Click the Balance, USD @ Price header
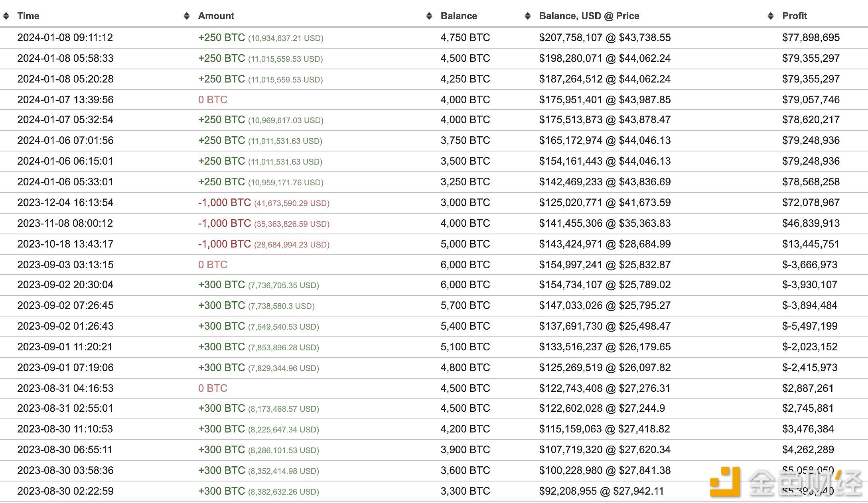Screen dimensions: 868x503 coord(589,16)
